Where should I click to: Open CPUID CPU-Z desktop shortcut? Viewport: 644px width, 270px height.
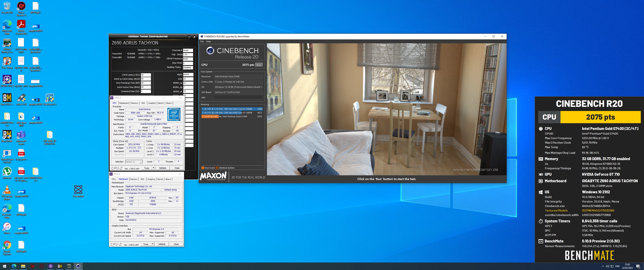pos(7,81)
